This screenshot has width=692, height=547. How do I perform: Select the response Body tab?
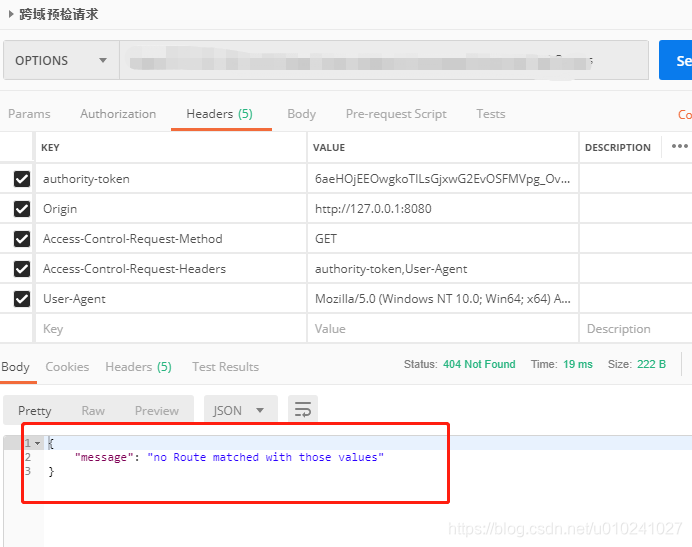pos(15,367)
